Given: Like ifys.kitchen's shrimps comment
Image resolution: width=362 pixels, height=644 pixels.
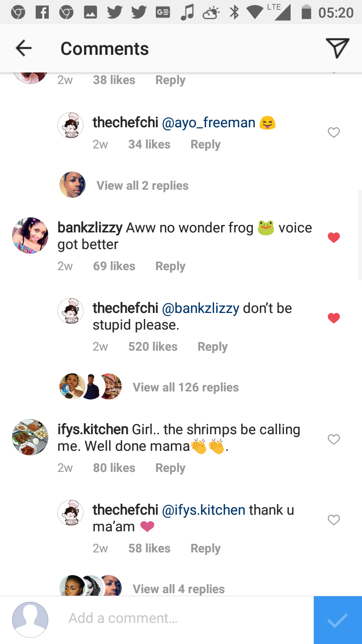Looking at the screenshot, I should pos(334,439).
